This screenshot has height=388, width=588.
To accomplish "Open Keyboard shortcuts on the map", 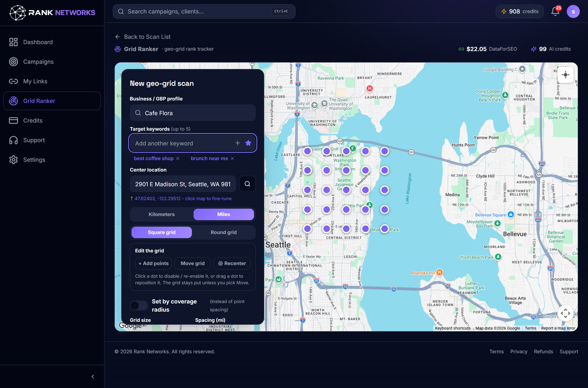I will coord(453,328).
